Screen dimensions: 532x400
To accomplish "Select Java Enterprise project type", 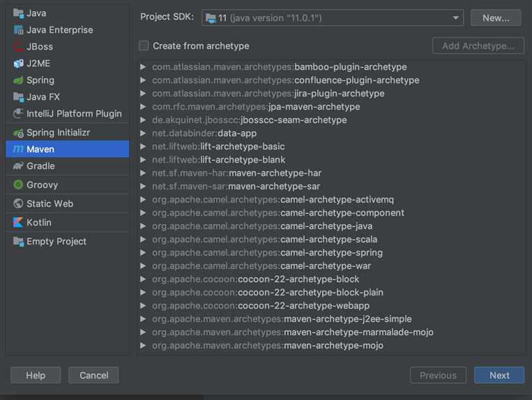I will point(60,30).
